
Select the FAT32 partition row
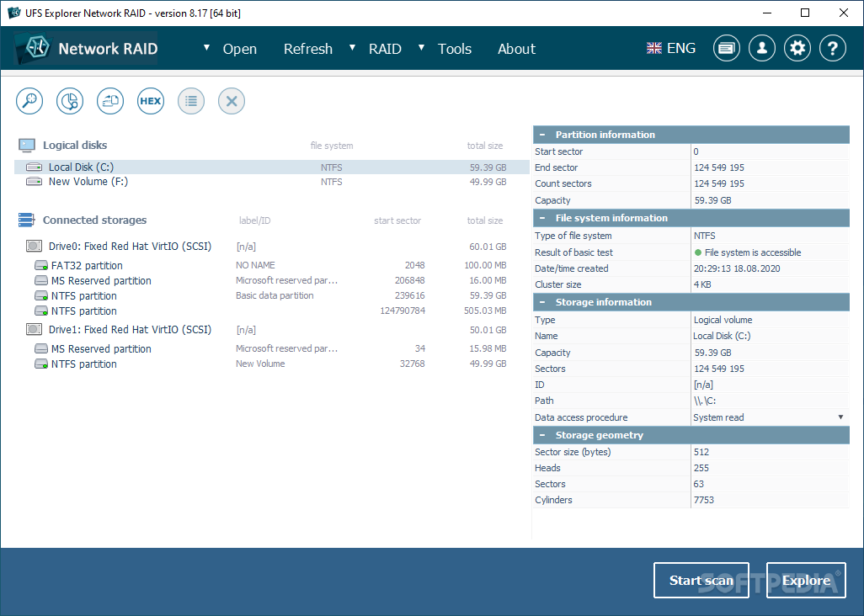point(272,265)
